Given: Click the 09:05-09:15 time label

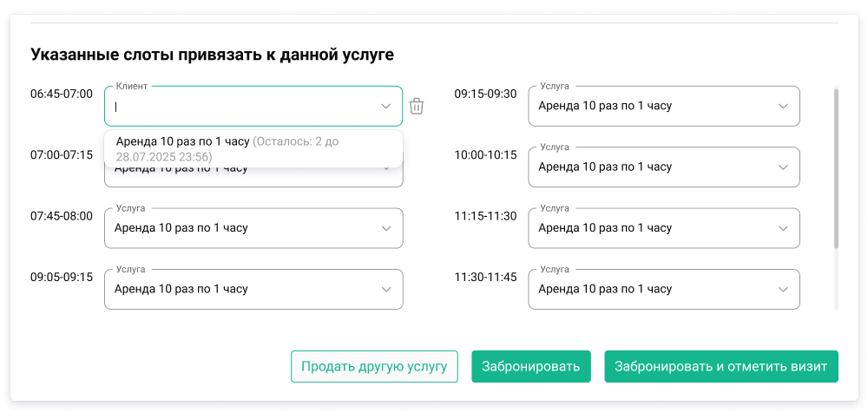Looking at the screenshot, I should pos(62,277).
